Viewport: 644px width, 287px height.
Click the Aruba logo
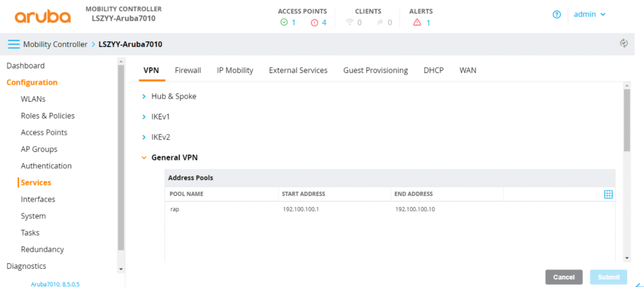click(x=43, y=17)
